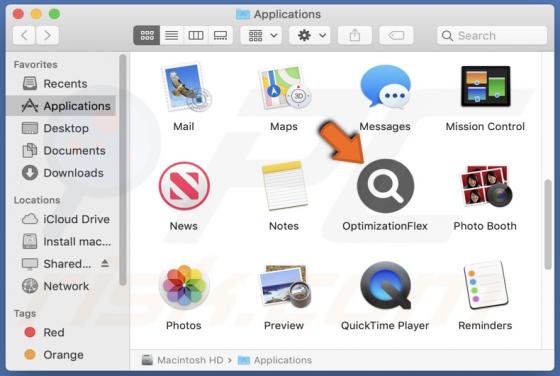Click the Edit Tags toolbar button
Image resolution: width=560 pixels, height=376 pixels.
[396, 35]
